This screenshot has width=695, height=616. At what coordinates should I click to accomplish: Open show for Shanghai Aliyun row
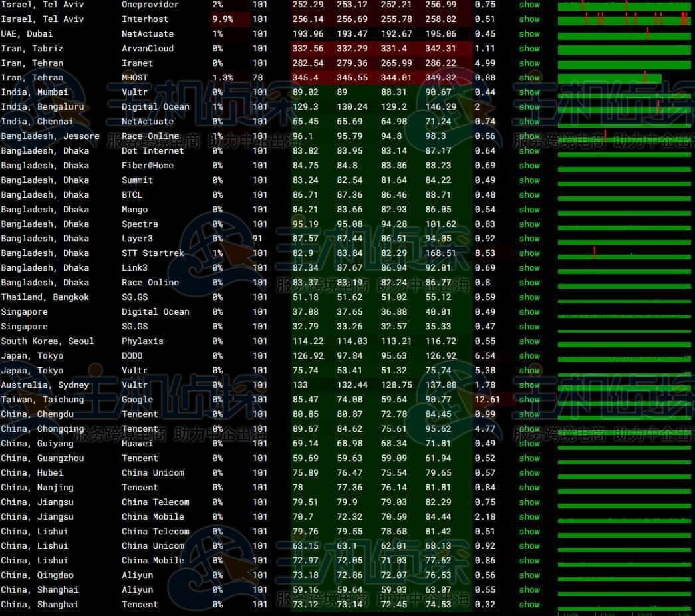coord(529,590)
